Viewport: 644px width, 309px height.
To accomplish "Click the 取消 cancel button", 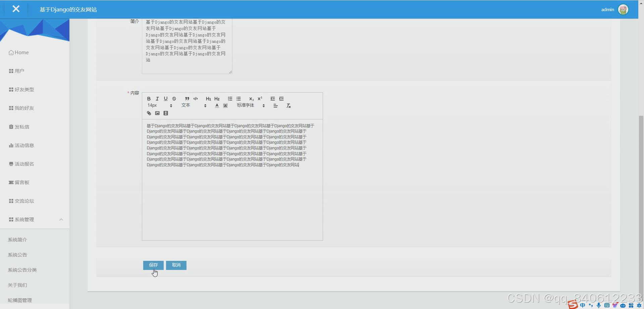I will click(176, 265).
